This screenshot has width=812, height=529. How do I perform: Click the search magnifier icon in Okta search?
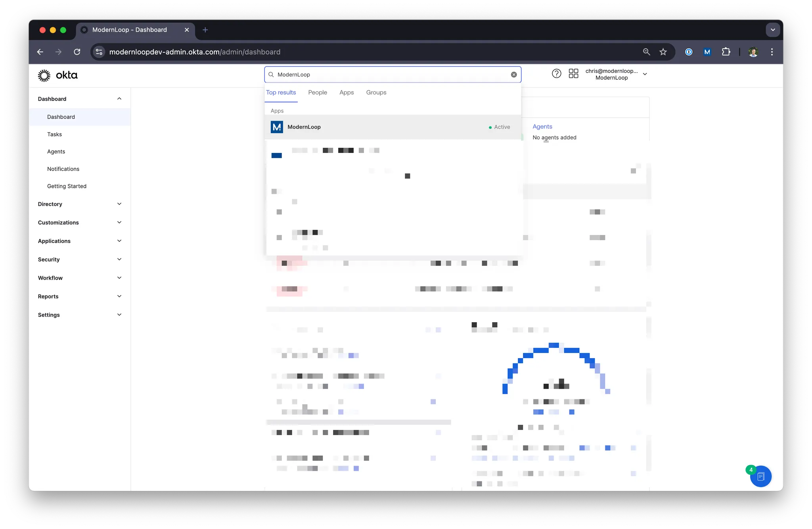click(x=271, y=74)
